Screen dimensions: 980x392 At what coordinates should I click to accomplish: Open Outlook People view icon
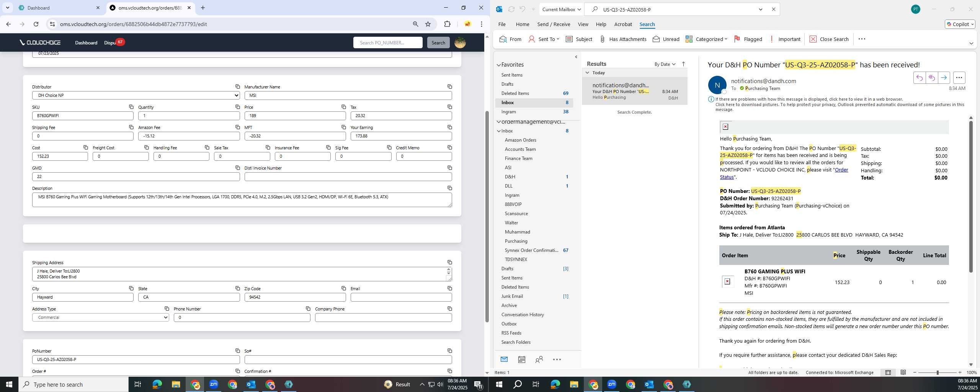(x=539, y=359)
